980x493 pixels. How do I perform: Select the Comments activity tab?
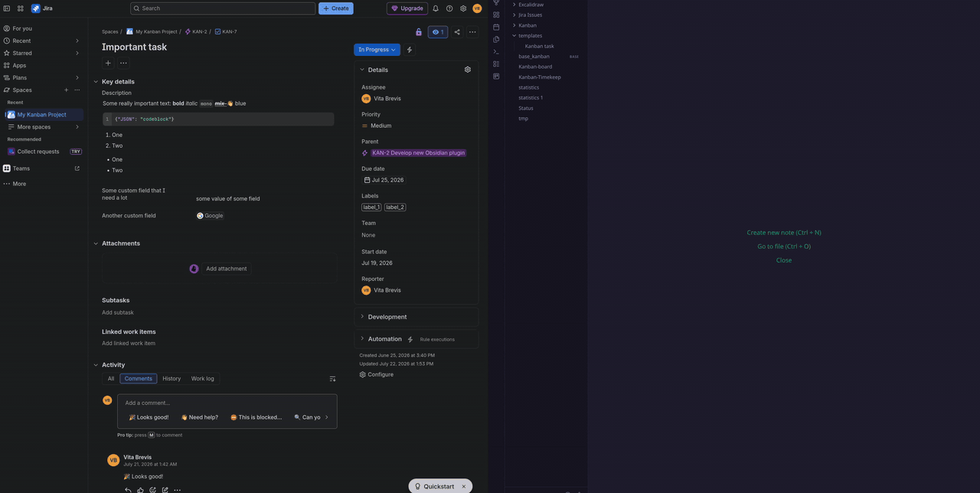138,379
